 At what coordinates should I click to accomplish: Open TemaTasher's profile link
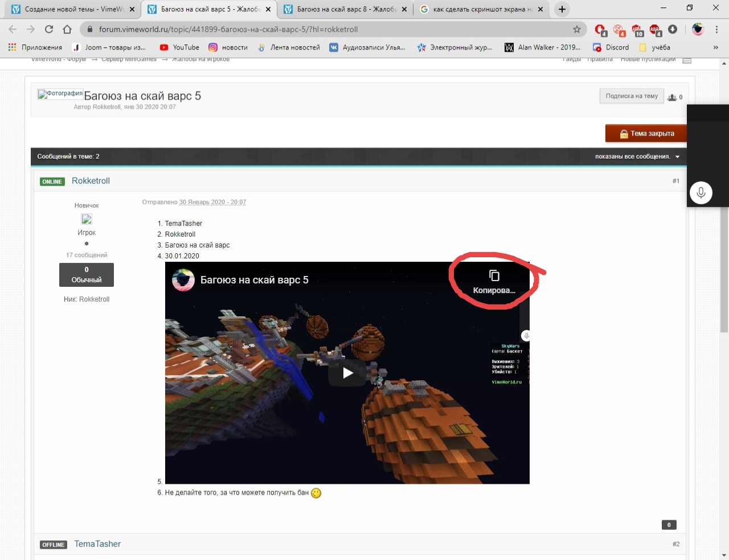[x=97, y=544]
